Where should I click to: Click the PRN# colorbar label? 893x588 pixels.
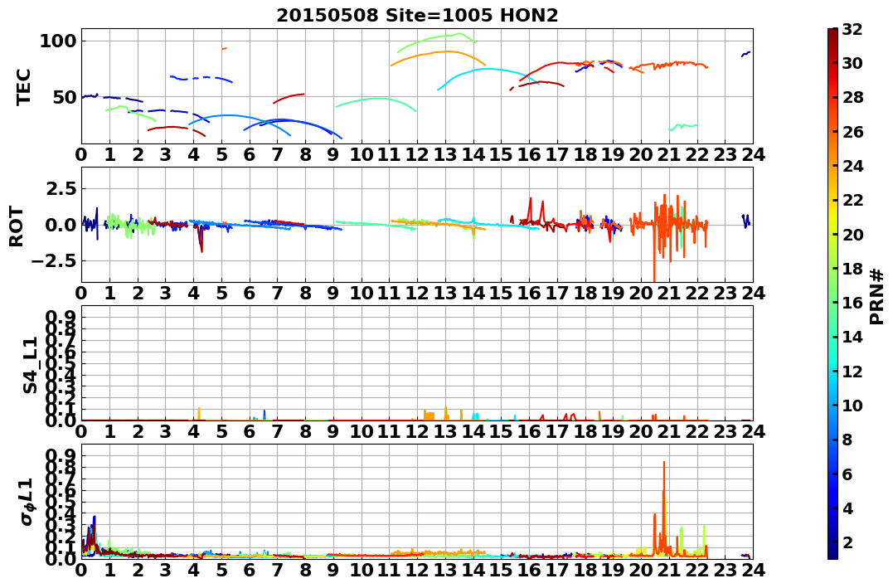point(877,296)
